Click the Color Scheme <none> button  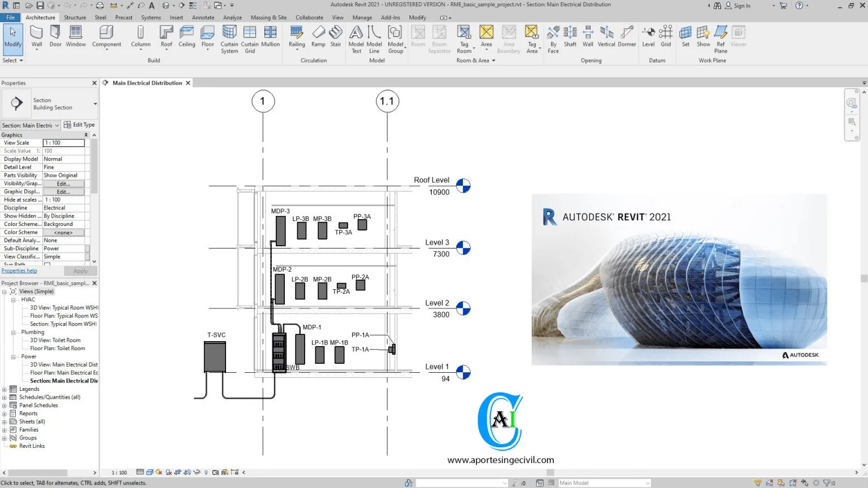click(x=63, y=233)
